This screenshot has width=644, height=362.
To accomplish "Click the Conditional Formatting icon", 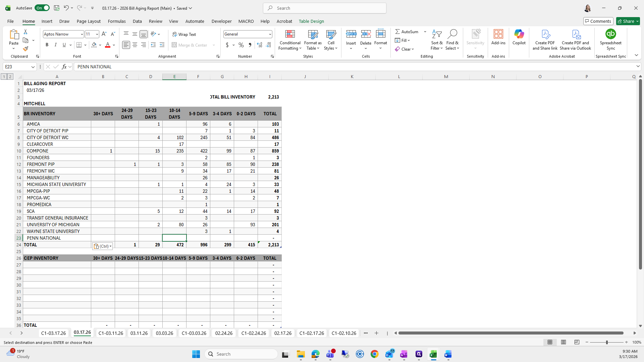I will point(290,34).
